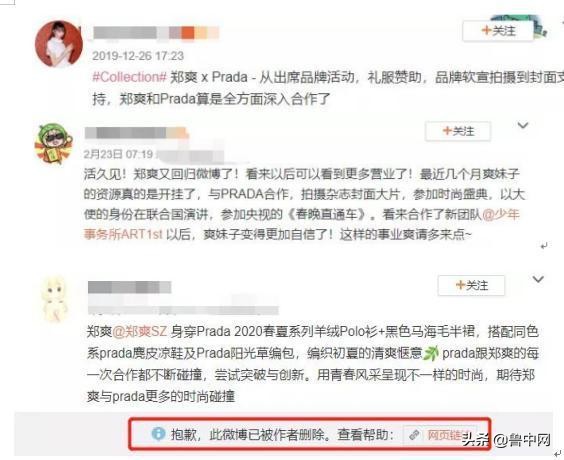Follow the first post's author

click(498, 31)
